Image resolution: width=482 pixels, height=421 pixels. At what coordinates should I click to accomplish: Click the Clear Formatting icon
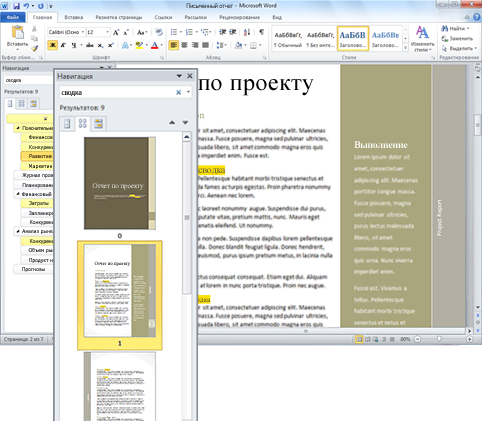tap(159, 32)
